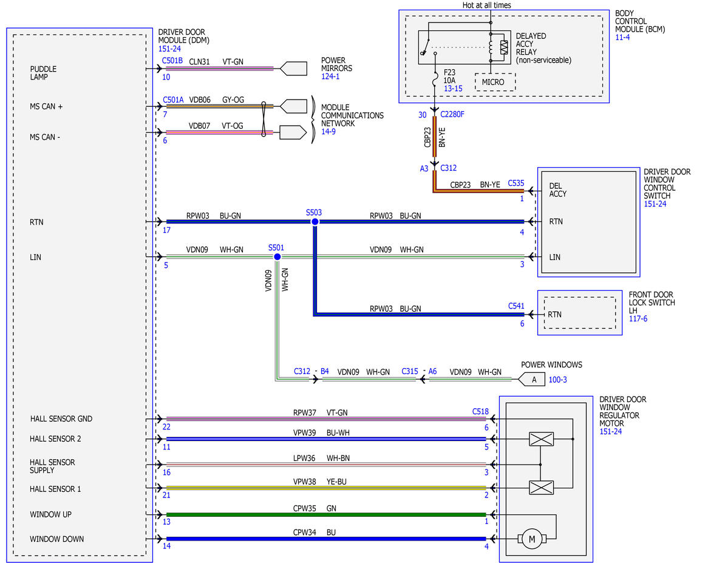The width and height of the screenshot is (728, 563).
Task: Select the F23 10A fuse symbol
Action: coord(435,80)
